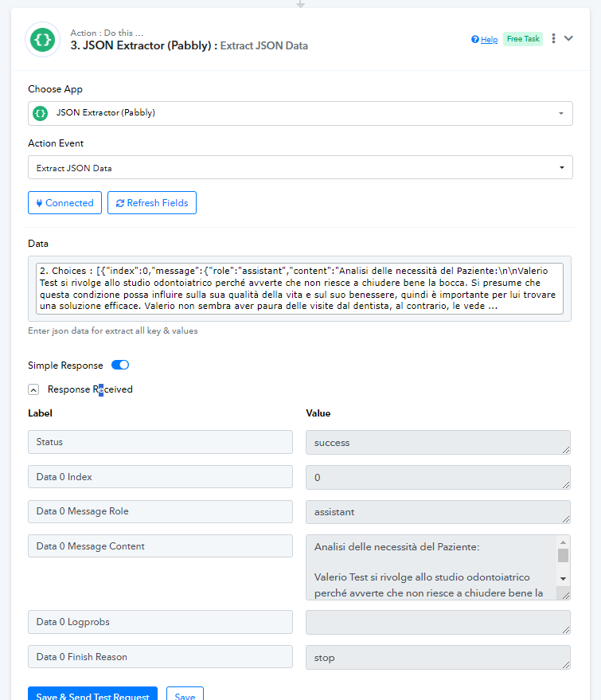Viewport: 601px width, 700px height.
Task: Click Save & Send Test Request
Action: [92, 694]
